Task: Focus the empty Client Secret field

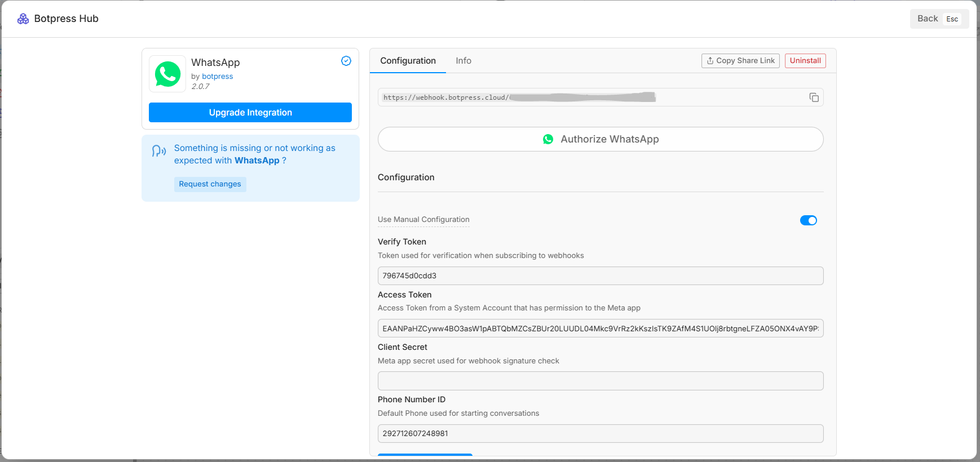Action: tap(601, 381)
